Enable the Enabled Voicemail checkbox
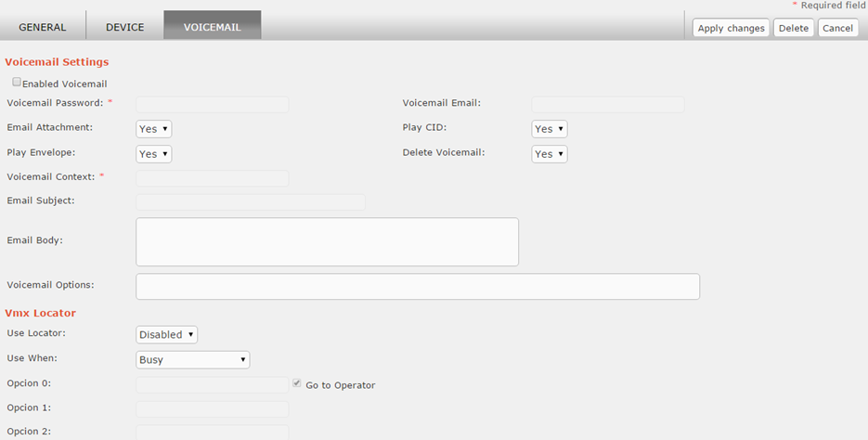The image size is (868, 440). pos(17,82)
